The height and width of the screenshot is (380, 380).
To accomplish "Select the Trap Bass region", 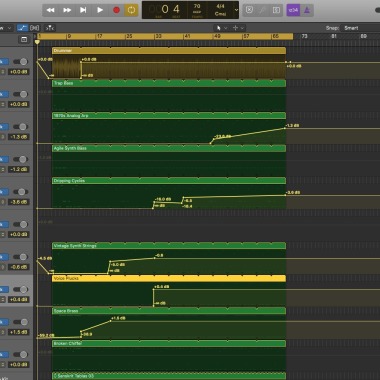I will tap(169, 83).
